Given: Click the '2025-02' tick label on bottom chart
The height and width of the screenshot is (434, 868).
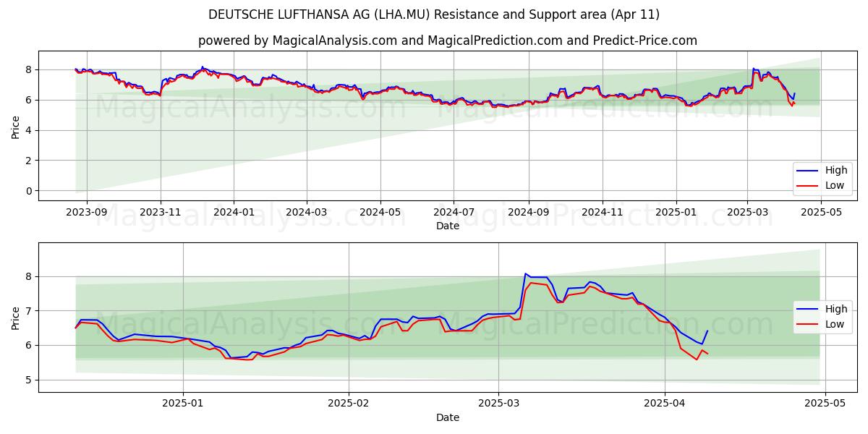Looking at the screenshot, I should [x=349, y=404].
